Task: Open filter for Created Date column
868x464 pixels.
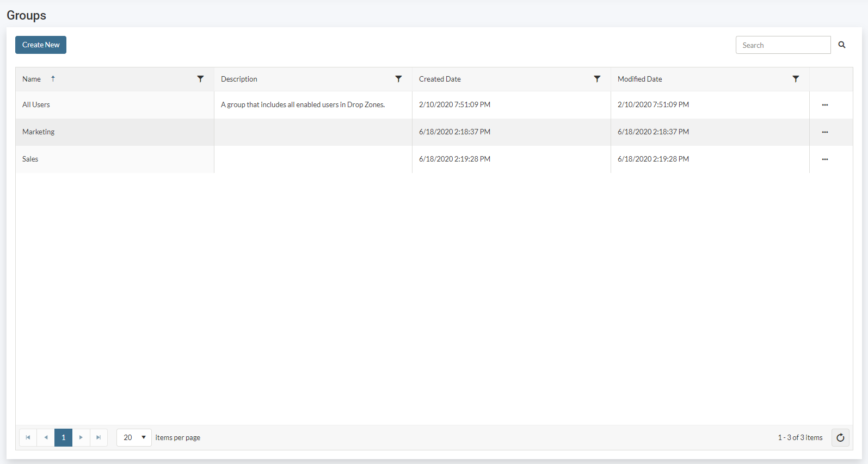Action: pyautogui.click(x=597, y=79)
